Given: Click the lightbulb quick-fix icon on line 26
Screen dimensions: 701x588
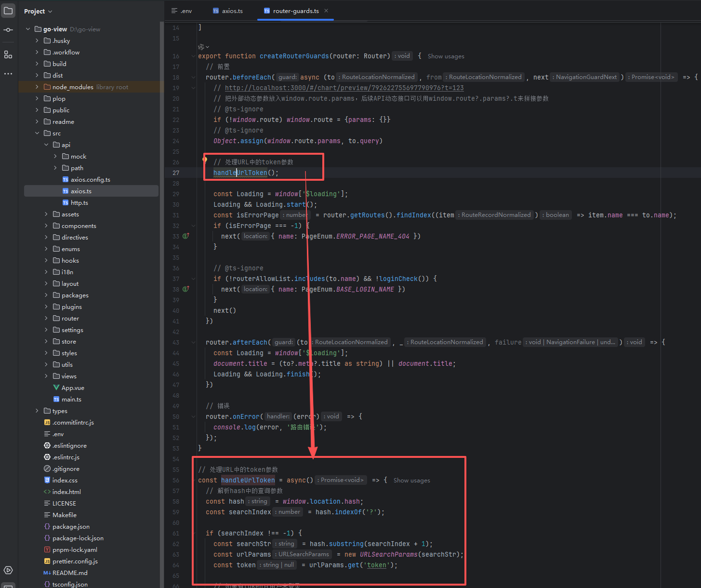Looking at the screenshot, I should pos(205,160).
